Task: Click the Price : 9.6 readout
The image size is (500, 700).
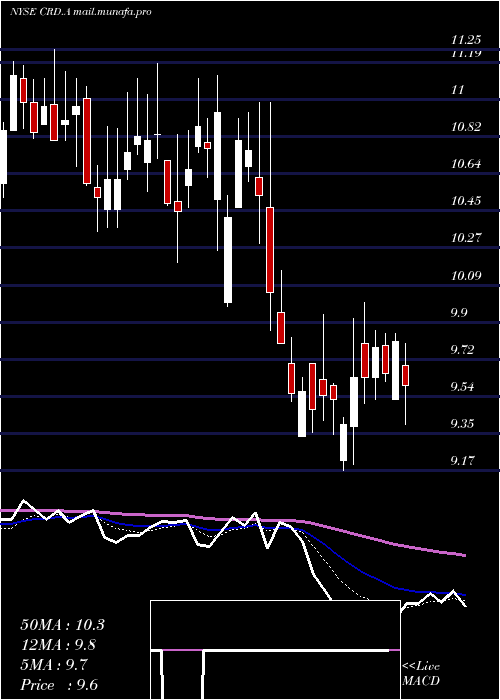Action: tap(59, 685)
